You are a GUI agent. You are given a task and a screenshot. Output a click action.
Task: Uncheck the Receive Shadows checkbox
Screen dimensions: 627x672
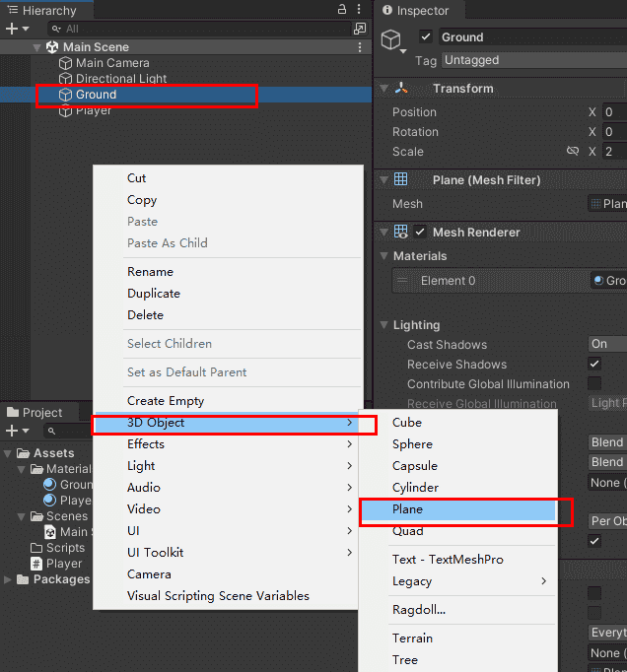tap(594, 365)
